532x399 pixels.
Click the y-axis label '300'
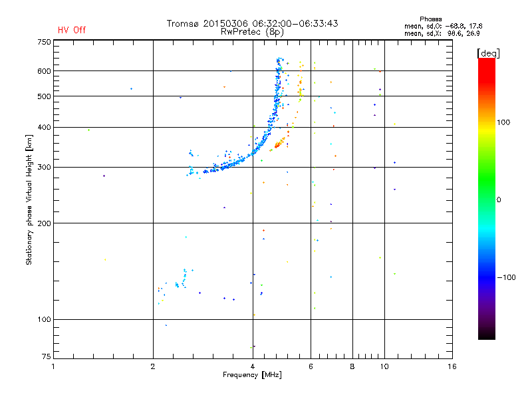pos(44,167)
